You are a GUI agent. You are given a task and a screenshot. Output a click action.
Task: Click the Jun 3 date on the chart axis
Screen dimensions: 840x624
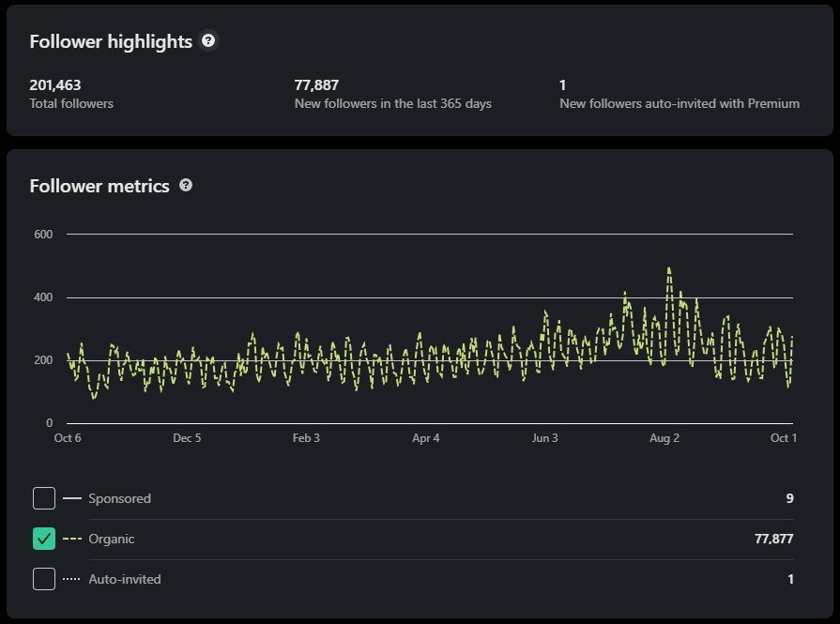click(544, 438)
